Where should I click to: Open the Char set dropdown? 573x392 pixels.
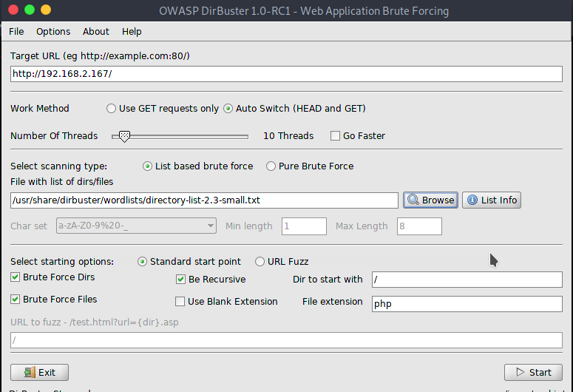(x=136, y=226)
